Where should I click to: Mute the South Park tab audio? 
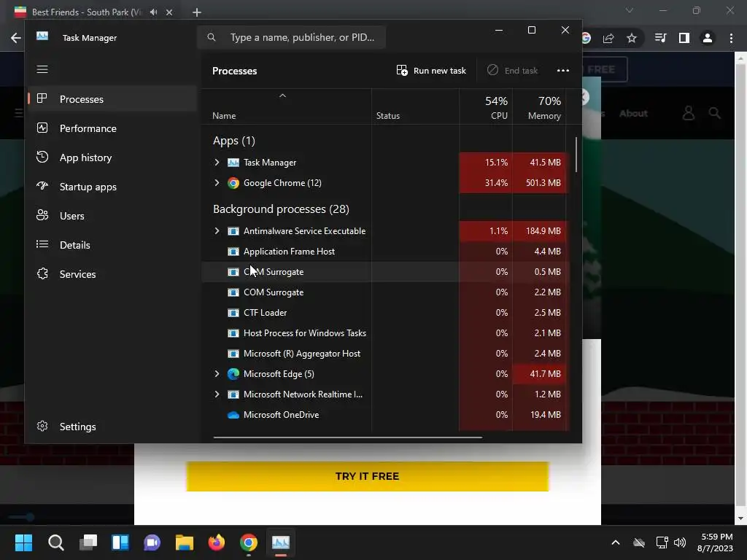[x=153, y=12]
